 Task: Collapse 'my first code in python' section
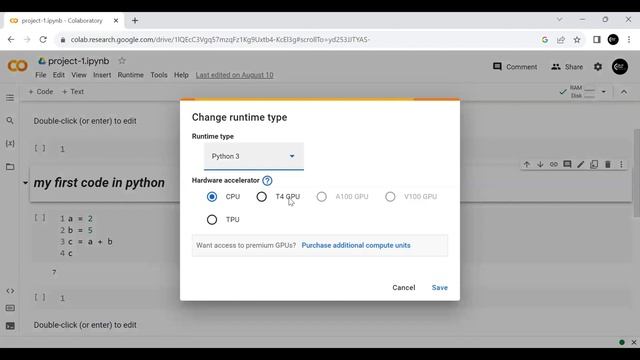point(25,183)
